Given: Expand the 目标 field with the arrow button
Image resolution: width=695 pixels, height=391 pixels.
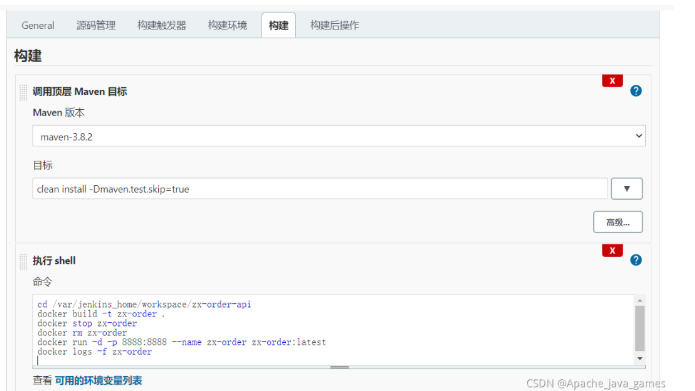Looking at the screenshot, I should (626, 189).
